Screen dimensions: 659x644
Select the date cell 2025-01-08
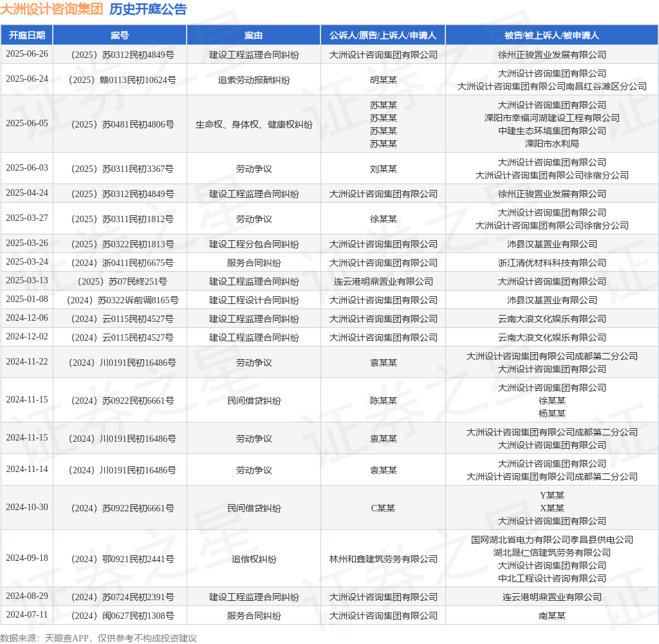27,299
